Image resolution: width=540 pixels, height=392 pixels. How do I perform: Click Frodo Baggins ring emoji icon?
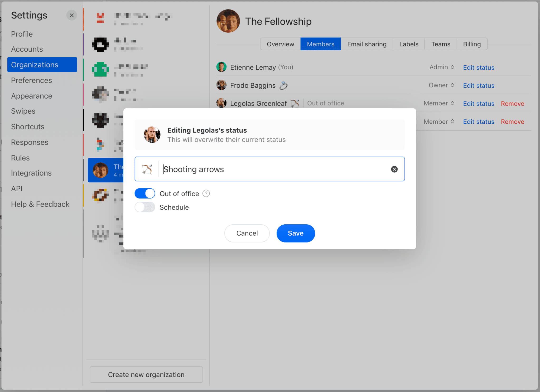click(x=283, y=85)
